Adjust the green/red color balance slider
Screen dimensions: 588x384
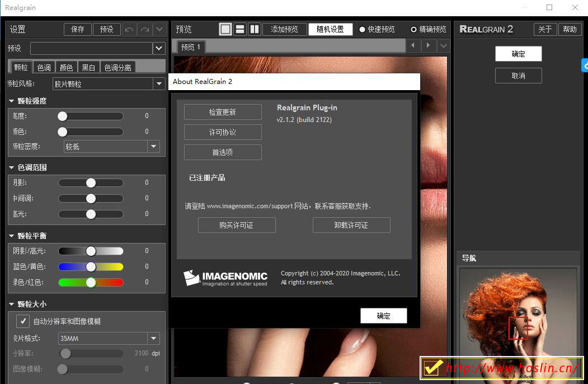click(91, 283)
